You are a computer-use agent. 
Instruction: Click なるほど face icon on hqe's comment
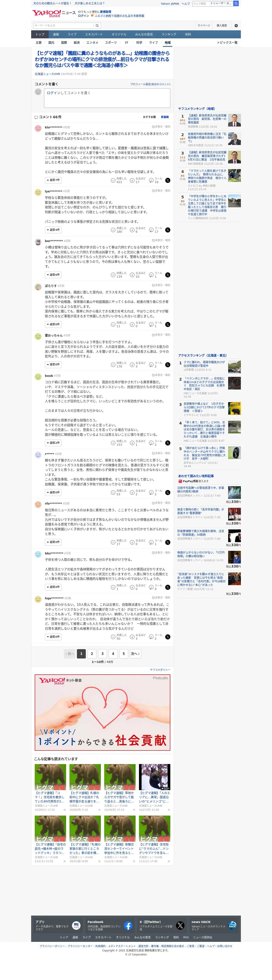[x=132, y=637]
